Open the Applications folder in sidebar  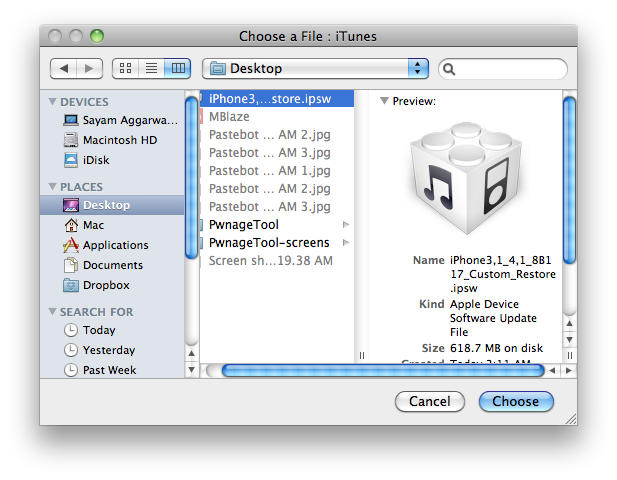pos(115,245)
